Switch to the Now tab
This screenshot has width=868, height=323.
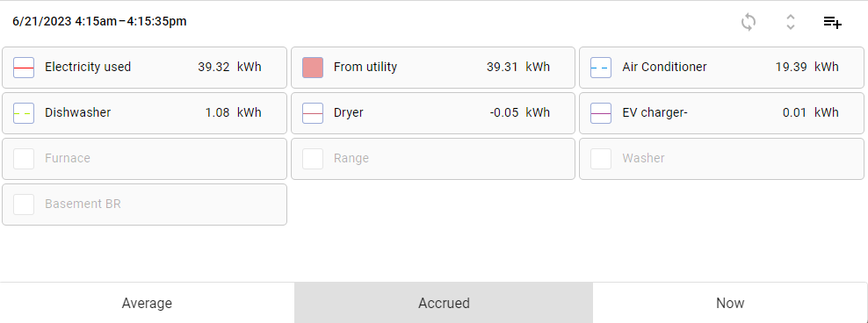[730, 303]
